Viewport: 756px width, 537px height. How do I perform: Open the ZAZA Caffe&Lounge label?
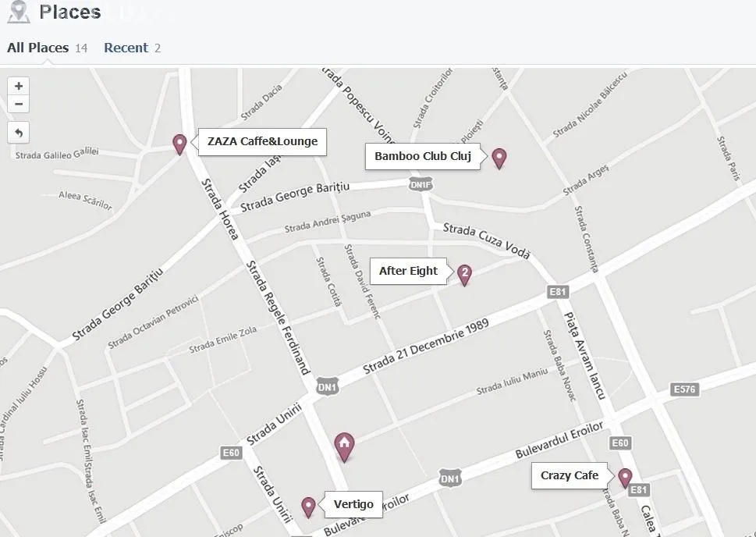[x=262, y=142]
